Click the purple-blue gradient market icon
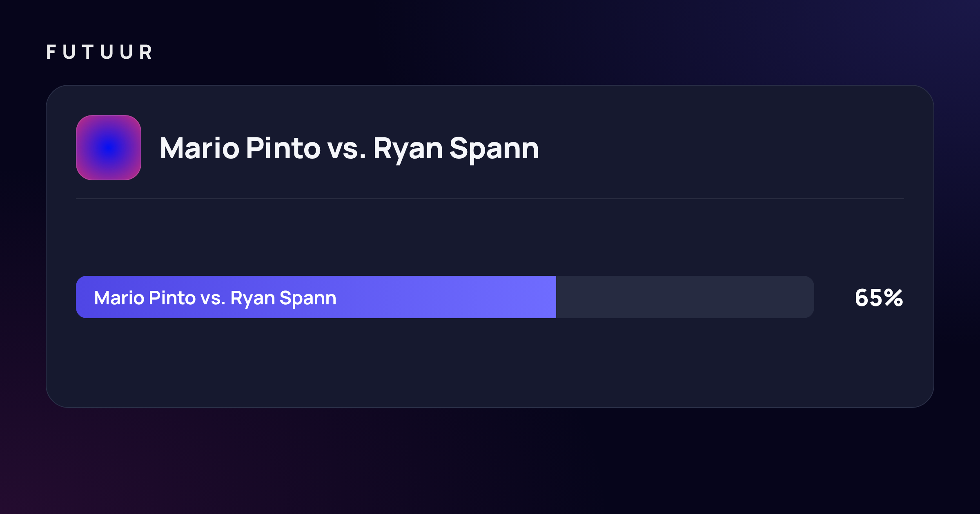 click(x=109, y=148)
